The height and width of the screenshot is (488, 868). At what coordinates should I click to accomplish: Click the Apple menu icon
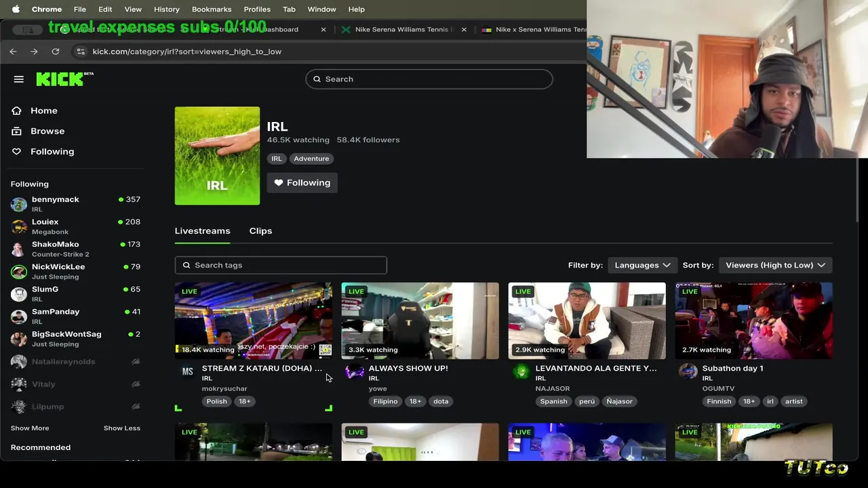[16, 9]
